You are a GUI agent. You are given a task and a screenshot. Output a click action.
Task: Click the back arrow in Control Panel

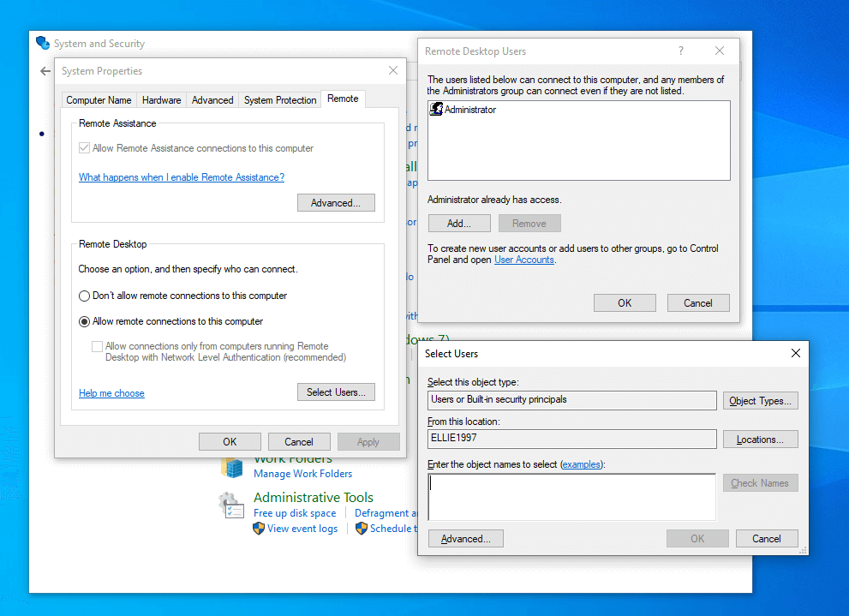(x=45, y=71)
